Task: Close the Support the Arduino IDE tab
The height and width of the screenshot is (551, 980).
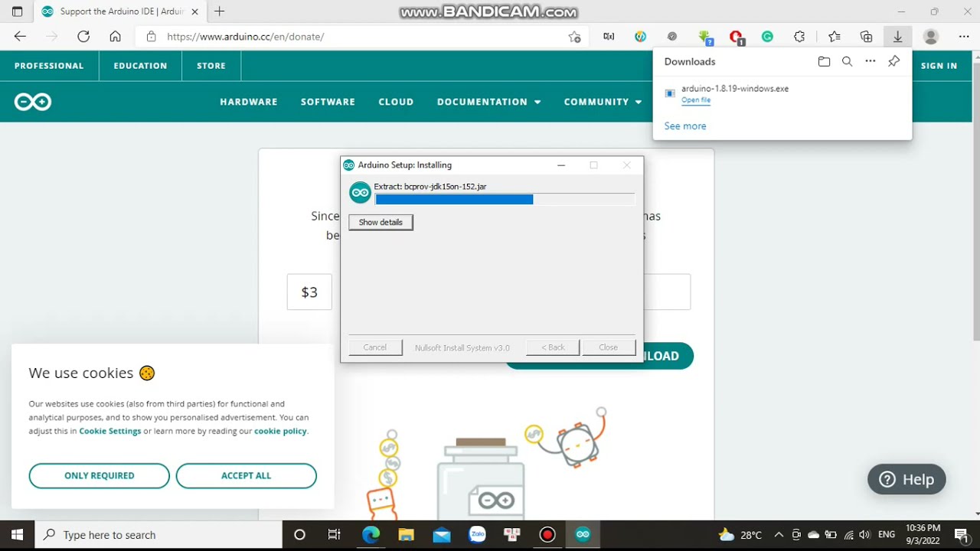Action: (x=194, y=11)
